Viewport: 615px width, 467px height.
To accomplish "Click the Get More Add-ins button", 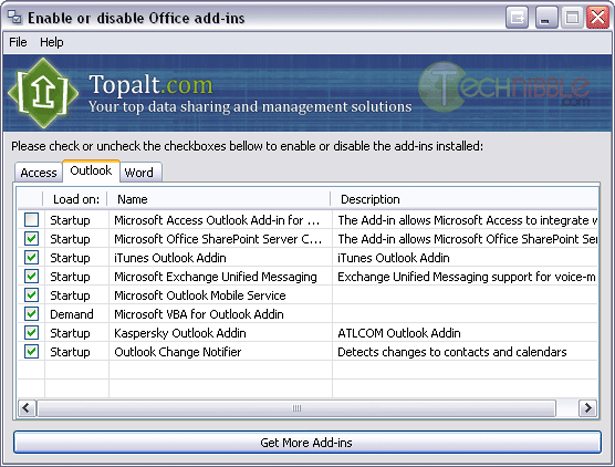I will [307, 442].
